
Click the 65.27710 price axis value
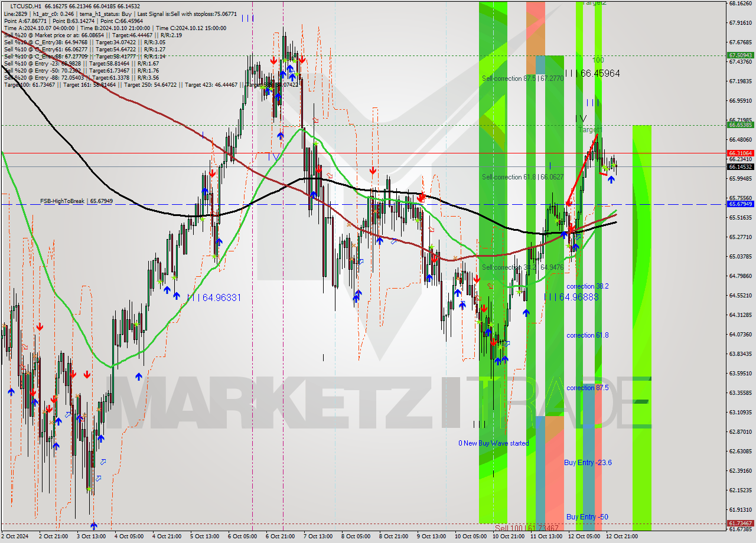click(x=740, y=237)
